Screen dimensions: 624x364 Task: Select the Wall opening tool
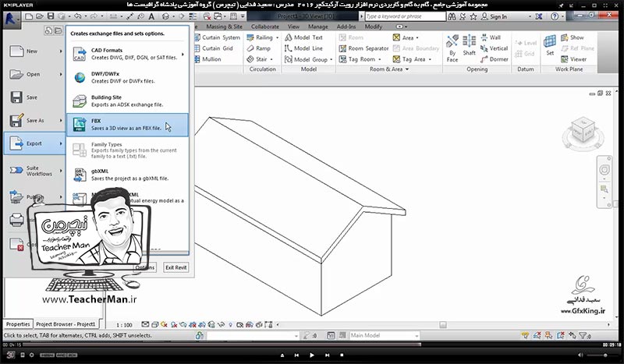click(x=491, y=37)
